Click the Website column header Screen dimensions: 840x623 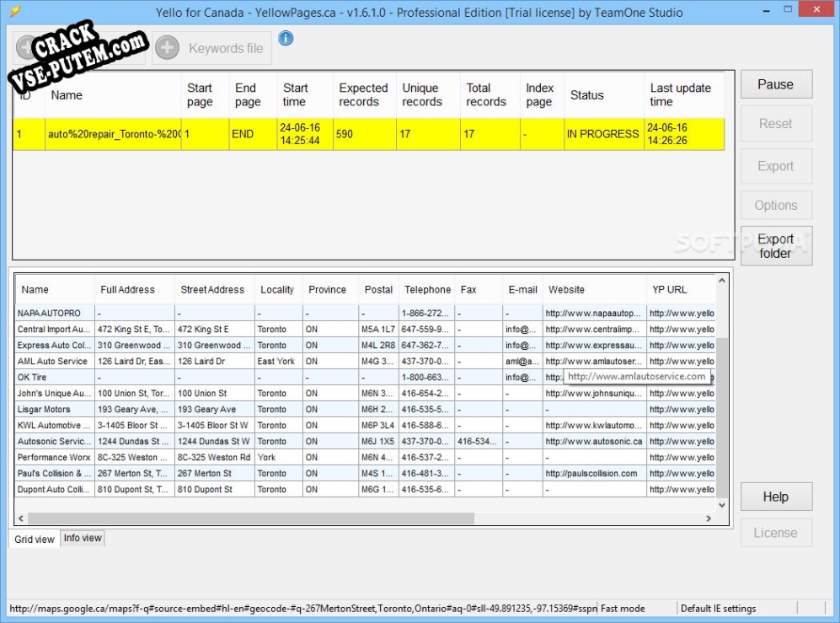coord(594,289)
